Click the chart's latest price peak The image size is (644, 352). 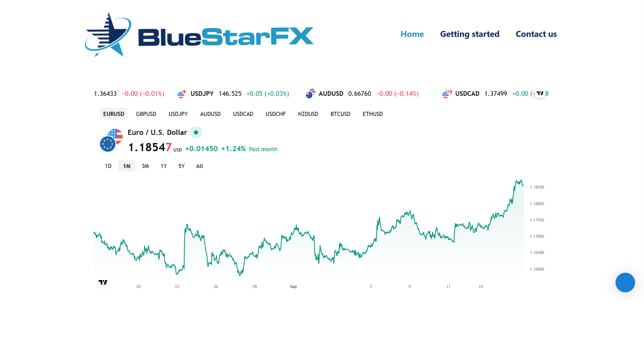[x=521, y=180]
